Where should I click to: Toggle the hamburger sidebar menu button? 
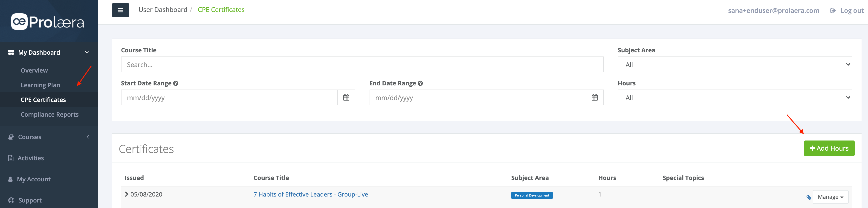pos(120,10)
